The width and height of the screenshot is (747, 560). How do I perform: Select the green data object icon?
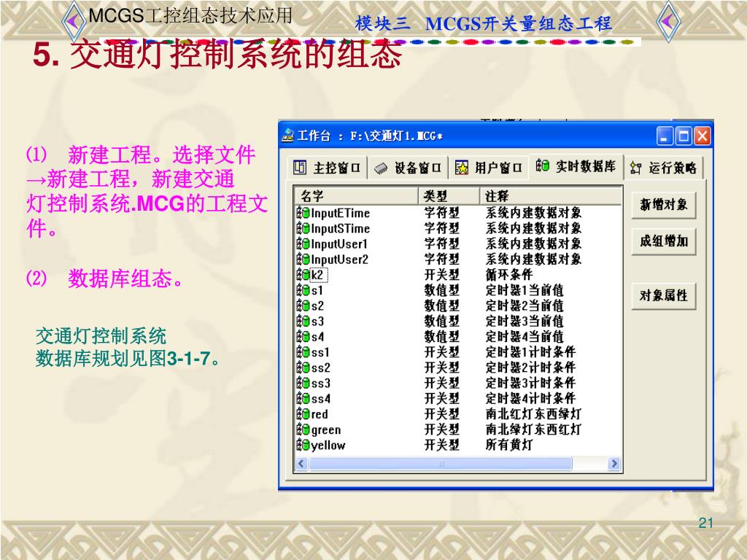(x=303, y=429)
